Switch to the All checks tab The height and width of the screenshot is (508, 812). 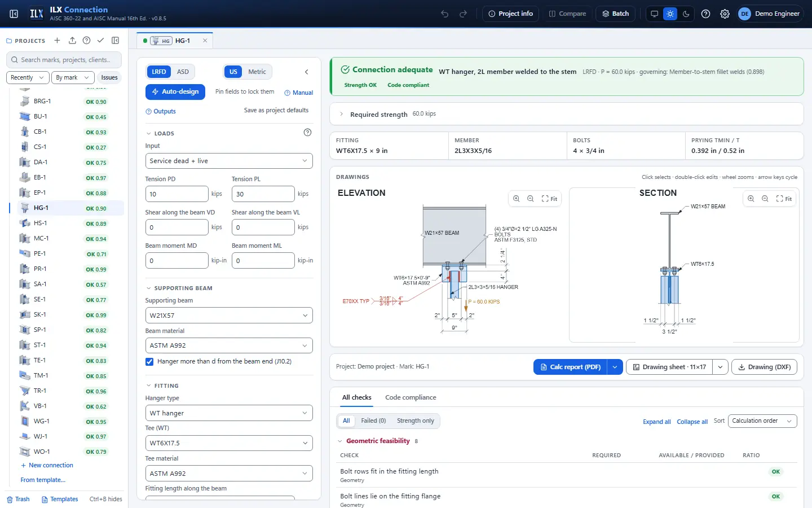click(356, 397)
